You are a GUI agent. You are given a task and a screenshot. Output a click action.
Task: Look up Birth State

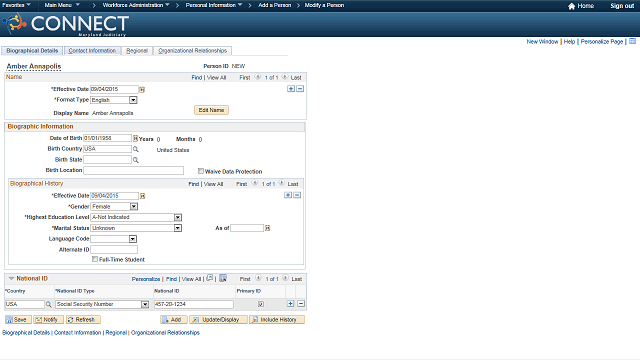(136, 160)
